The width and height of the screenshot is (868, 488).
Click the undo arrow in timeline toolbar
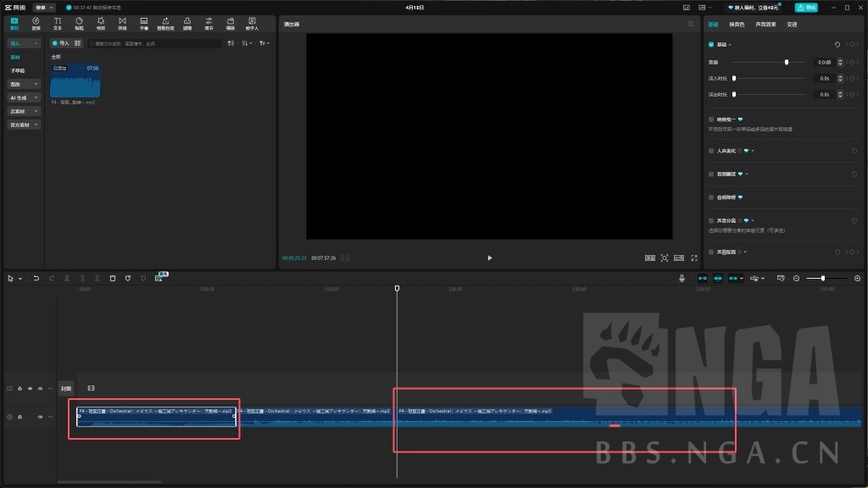click(x=36, y=278)
